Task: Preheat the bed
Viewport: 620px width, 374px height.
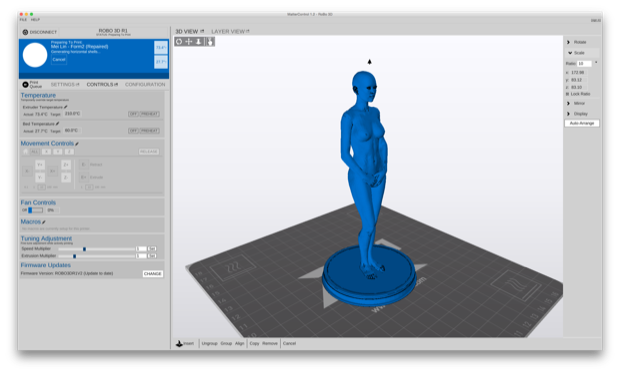Action: 149,130
